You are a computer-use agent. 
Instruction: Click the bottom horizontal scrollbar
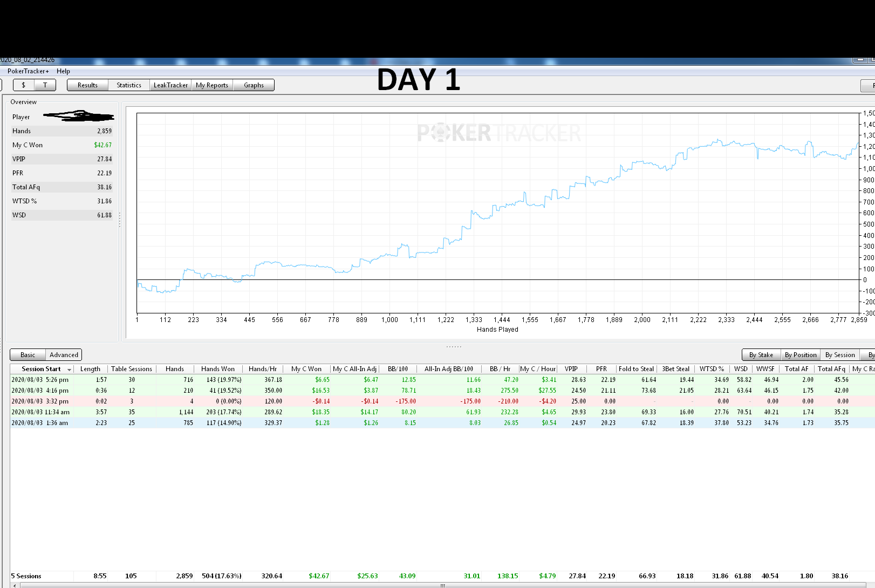pyautogui.click(x=442, y=585)
